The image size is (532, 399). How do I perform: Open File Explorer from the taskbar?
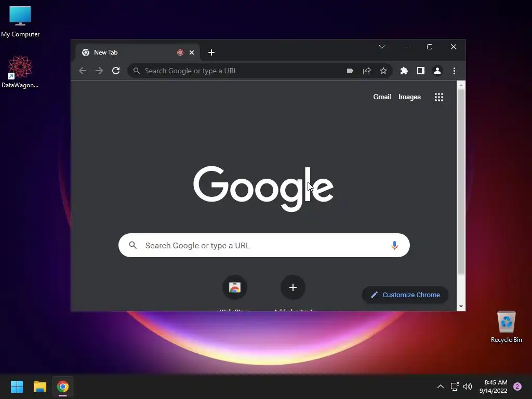pyautogui.click(x=39, y=387)
